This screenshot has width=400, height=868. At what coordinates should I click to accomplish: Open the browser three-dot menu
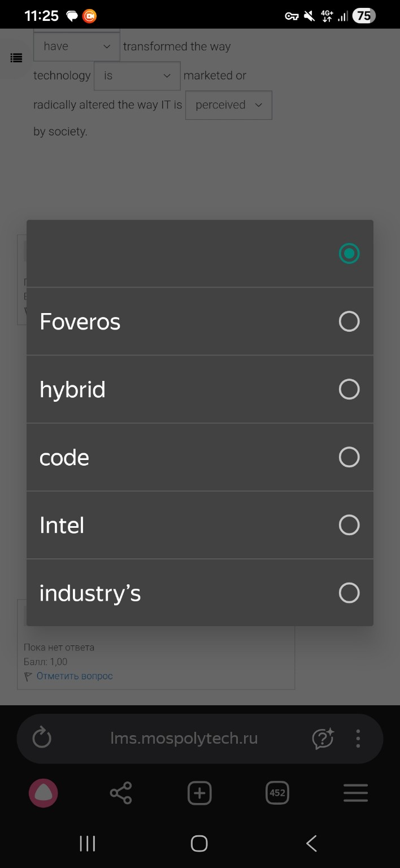tap(358, 738)
